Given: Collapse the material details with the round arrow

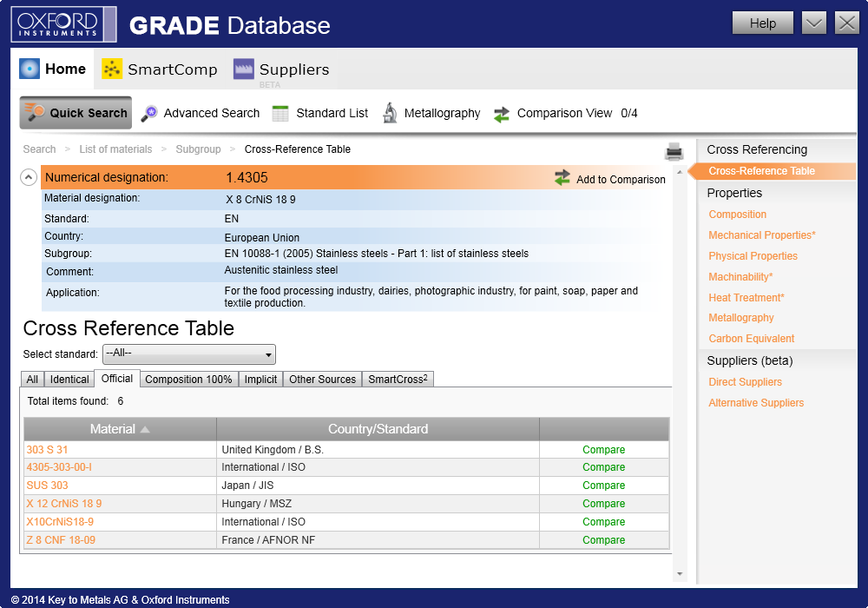Looking at the screenshot, I should tap(29, 177).
